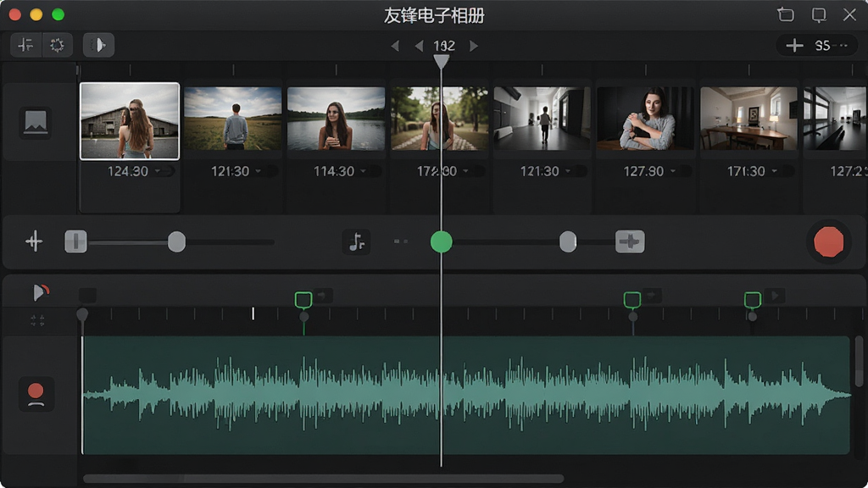Screen dimensions: 868x488
Task: Click the preview play button in toolbar
Action: pos(98,45)
